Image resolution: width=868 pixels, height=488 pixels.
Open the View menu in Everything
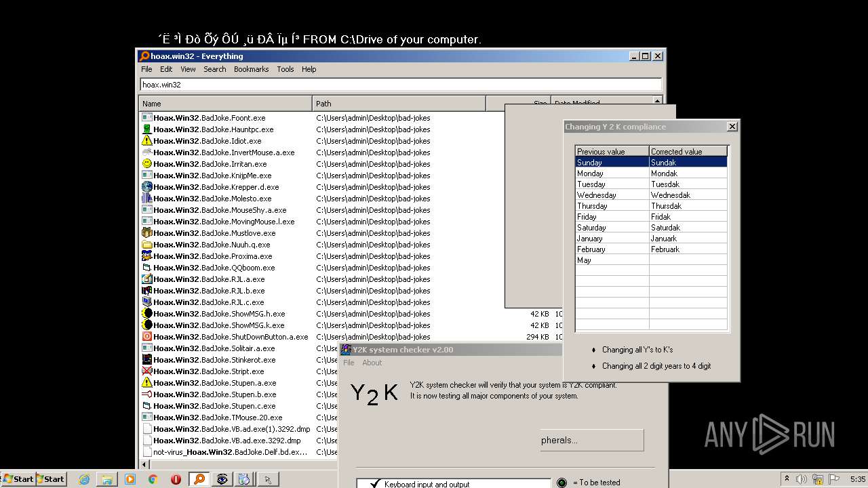tap(188, 69)
